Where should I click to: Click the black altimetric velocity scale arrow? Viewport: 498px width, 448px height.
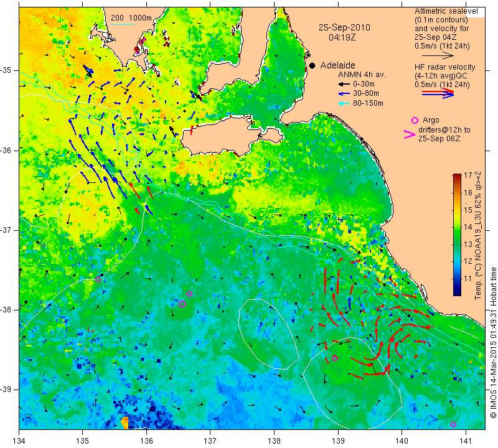click(438, 55)
